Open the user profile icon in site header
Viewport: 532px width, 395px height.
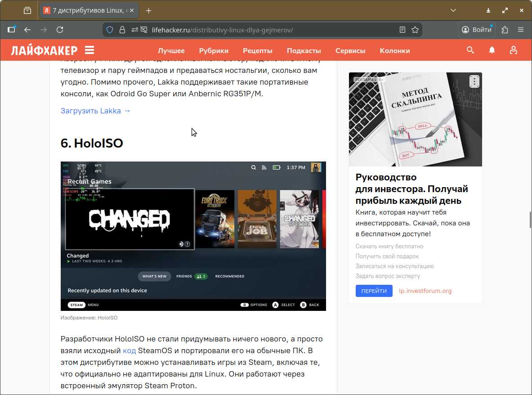click(x=514, y=50)
